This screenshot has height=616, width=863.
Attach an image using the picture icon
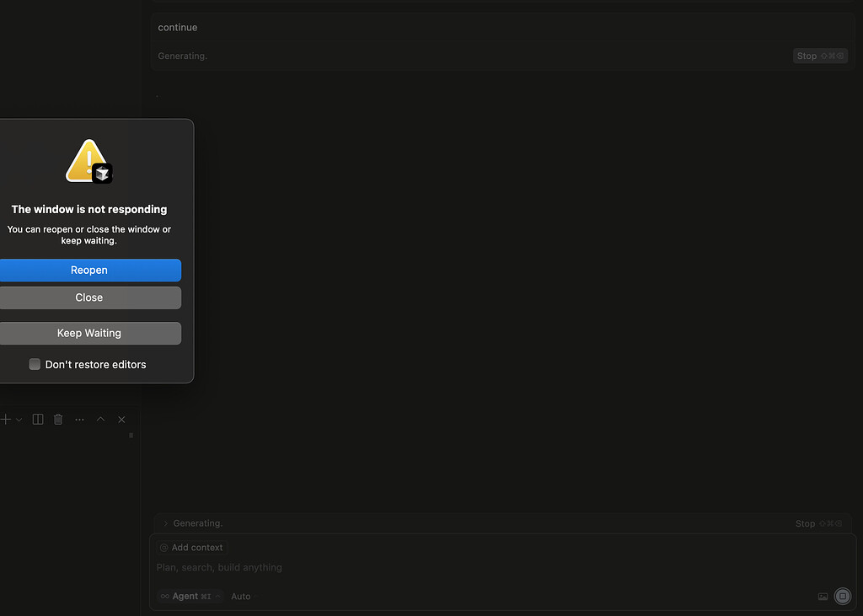[x=823, y=597]
